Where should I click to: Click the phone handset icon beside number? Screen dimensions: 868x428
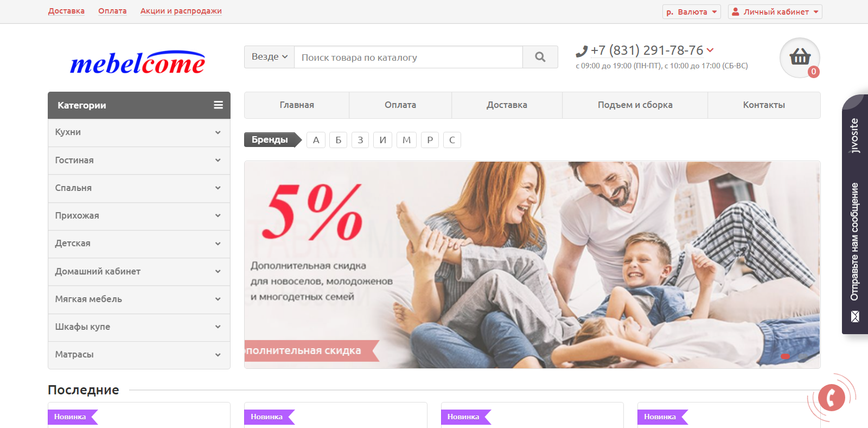(x=582, y=52)
